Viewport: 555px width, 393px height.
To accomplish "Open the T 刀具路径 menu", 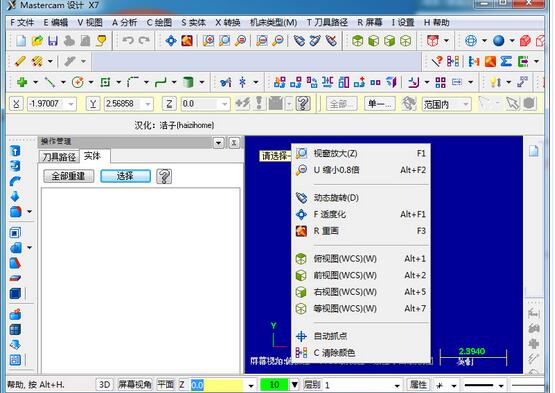I will pos(327,23).
